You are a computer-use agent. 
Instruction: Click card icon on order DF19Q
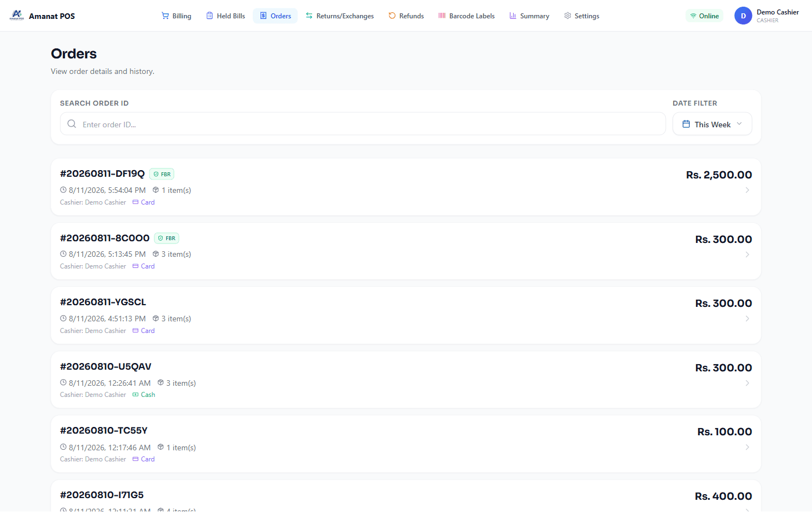(136, 202)
